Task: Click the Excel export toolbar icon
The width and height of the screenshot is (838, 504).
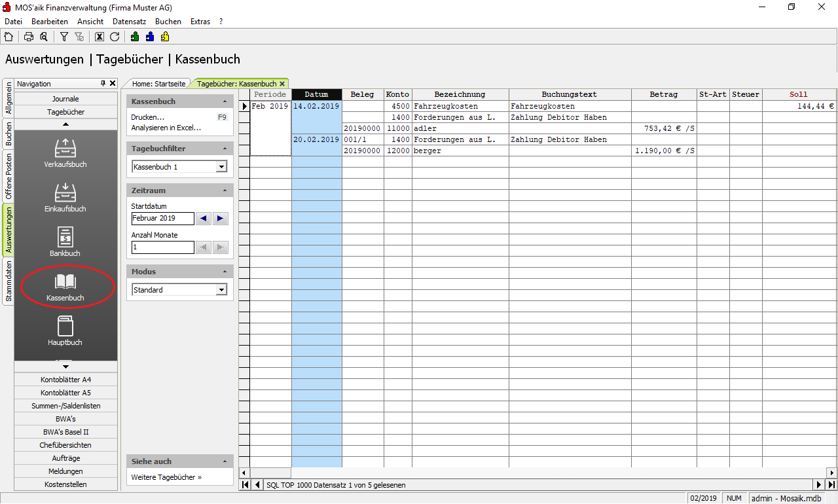Action: [x=100, y=37]
